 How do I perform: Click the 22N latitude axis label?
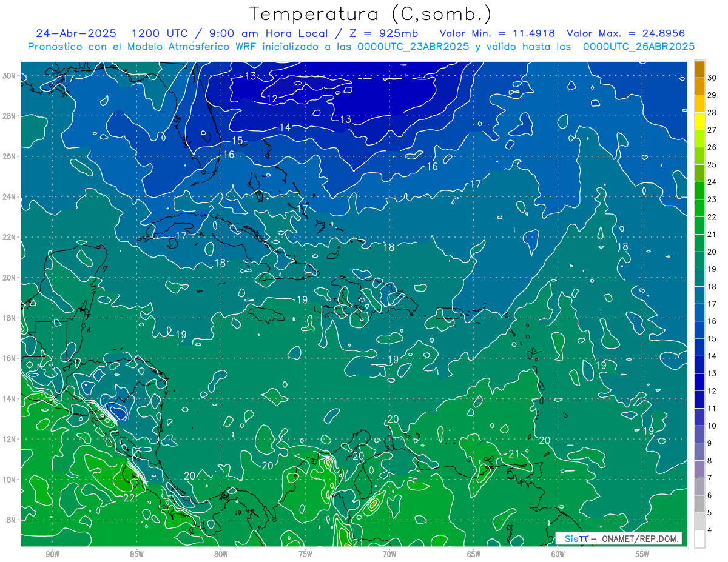point(10,237)
